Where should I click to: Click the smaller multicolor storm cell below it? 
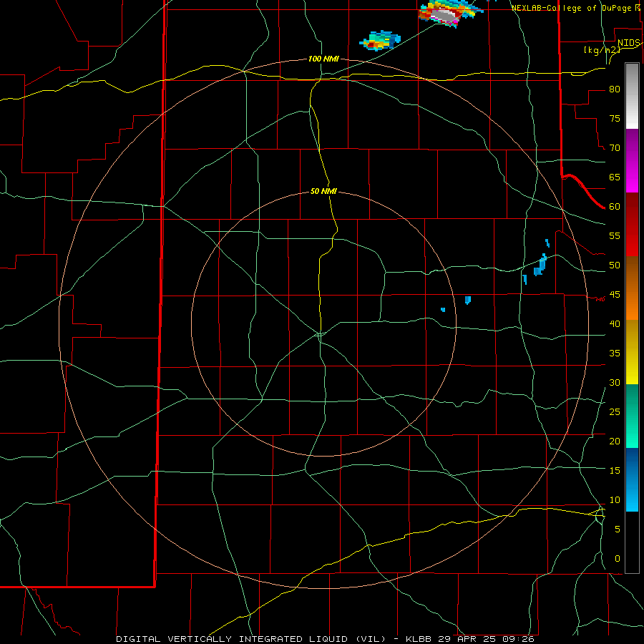click(380, 40)
